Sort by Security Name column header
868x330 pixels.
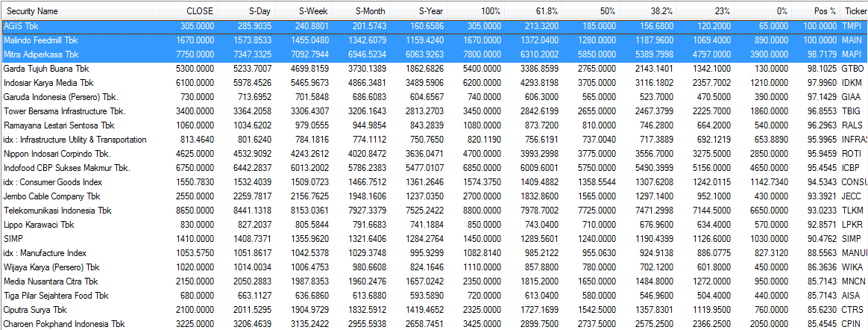tap(81, 11)
